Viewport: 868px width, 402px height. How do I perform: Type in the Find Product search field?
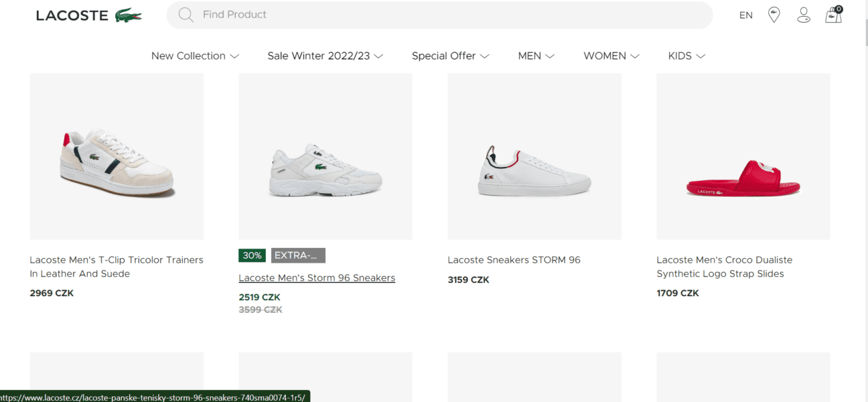tap(449, 15)
